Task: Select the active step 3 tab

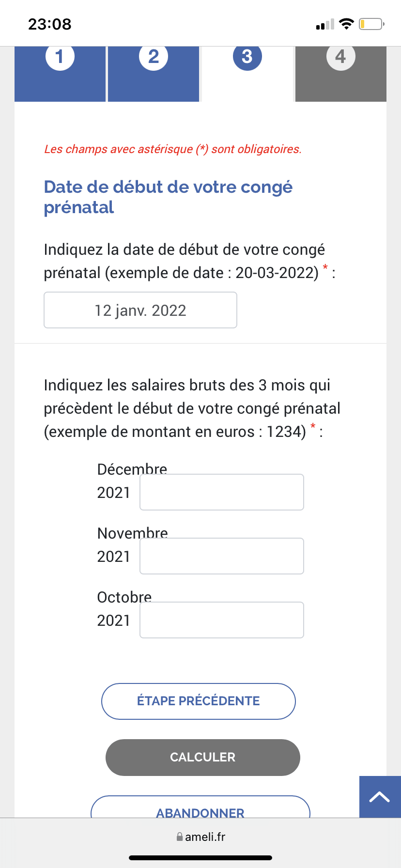Action: 247,73
